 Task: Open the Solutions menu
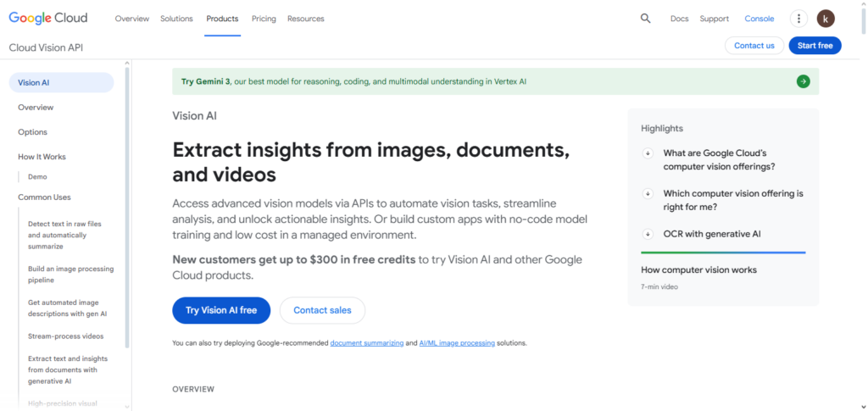tap(176, 19)
